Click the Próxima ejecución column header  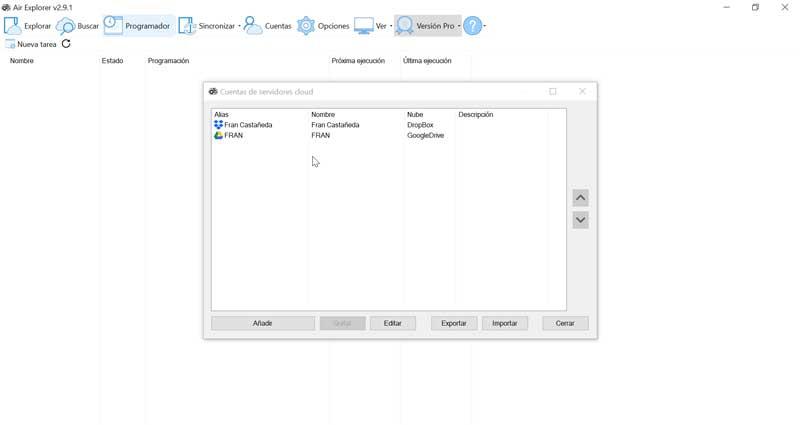point(358,61)
